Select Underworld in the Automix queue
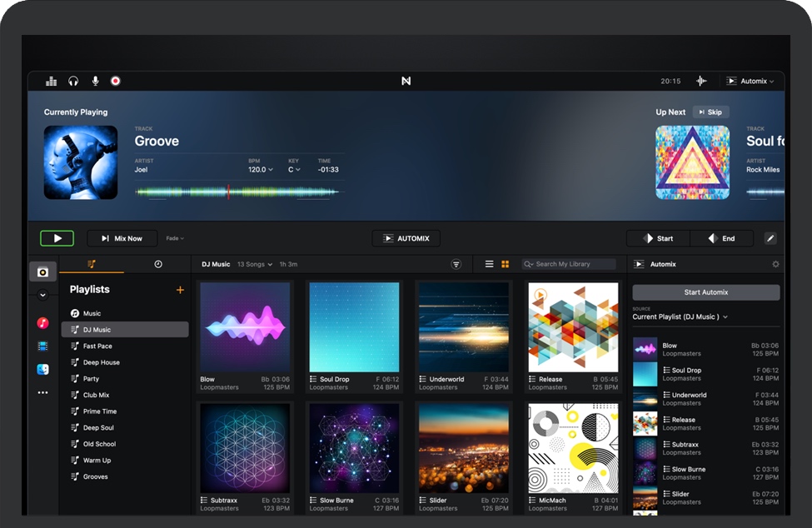The height and width of the screenshot is (528, 812). [706, 399]
